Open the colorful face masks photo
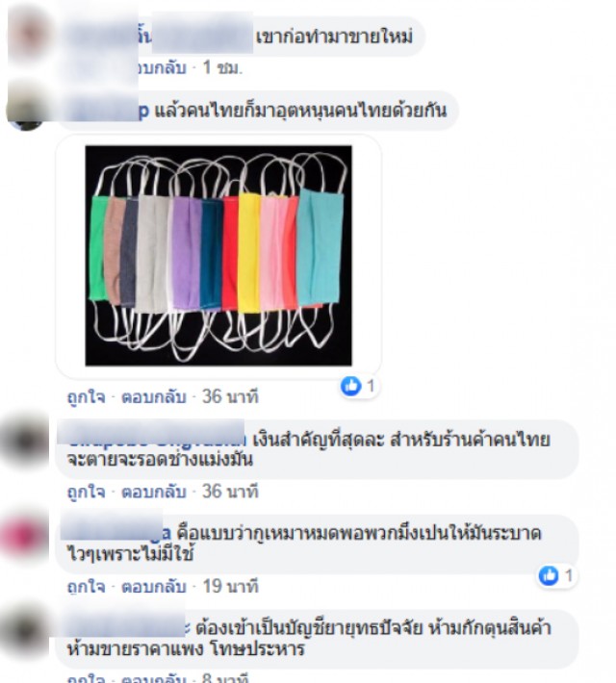The width and height of the screenshot is (616, 683). click(218, 256)
